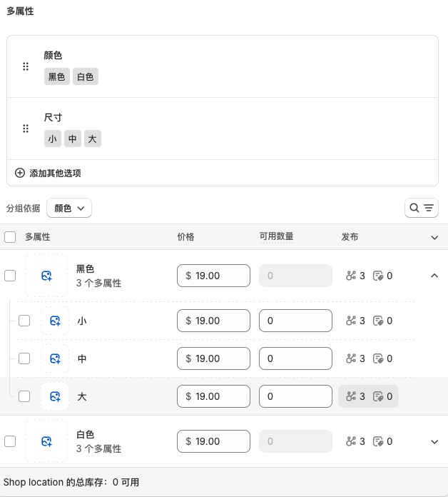Click the 小 size value tag
Viewport: 448px width, 497px height.
coord(53,139)
